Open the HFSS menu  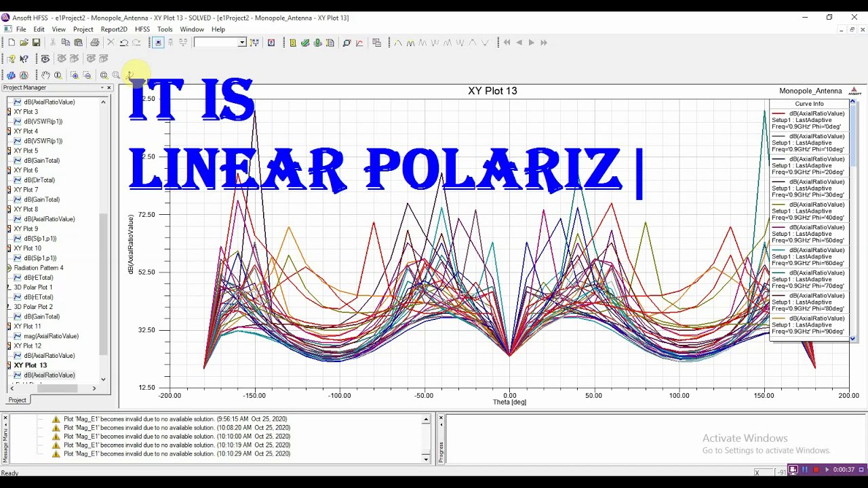coord(142,29)
